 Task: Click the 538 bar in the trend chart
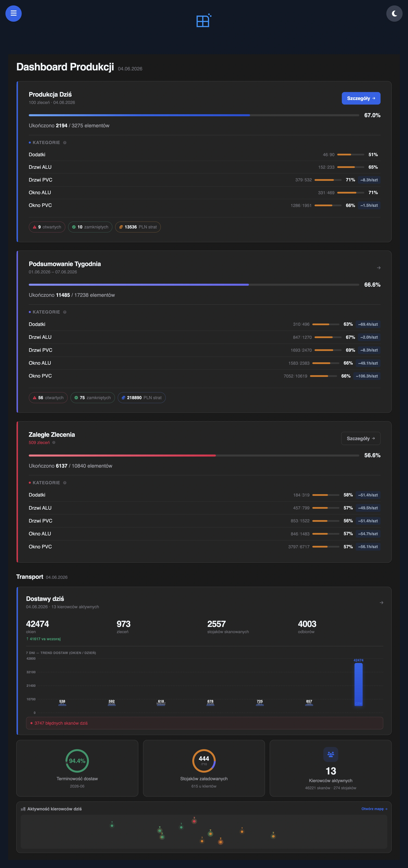point(62,705)
